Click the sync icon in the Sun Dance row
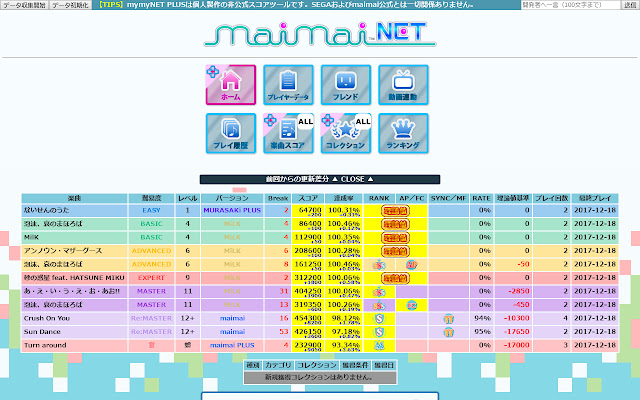 [x=449, y=332]
